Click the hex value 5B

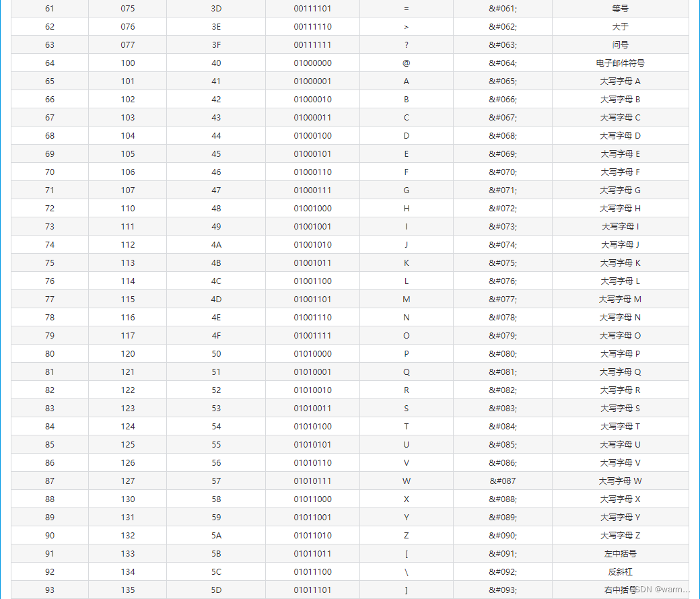tap(216, 554)
